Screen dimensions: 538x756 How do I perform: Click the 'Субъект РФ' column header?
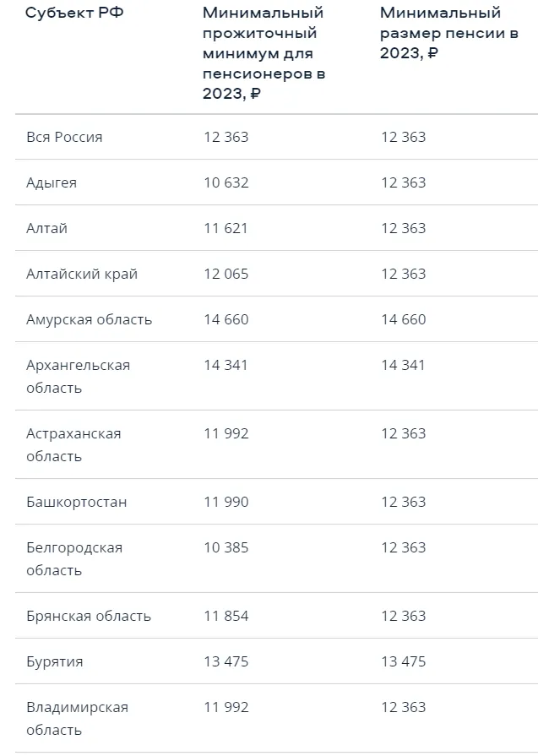(x=74, y=13)
